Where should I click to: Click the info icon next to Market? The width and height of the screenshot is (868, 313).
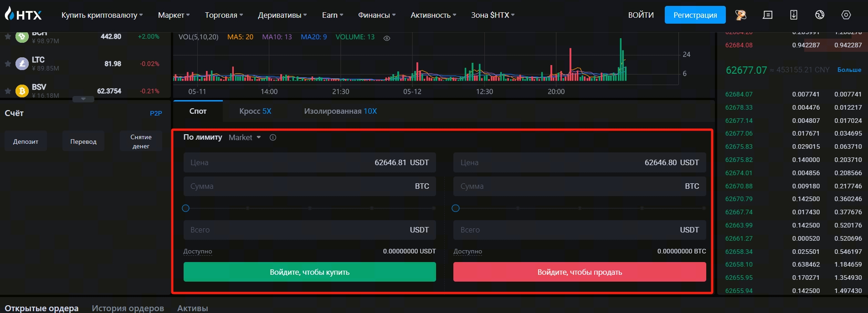tap(273, 137)
